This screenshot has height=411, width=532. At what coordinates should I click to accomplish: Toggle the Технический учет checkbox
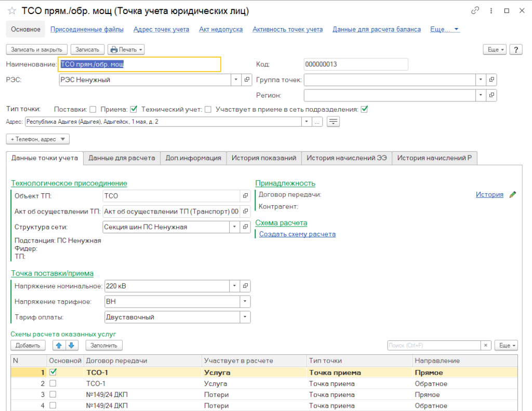point(208,109)
